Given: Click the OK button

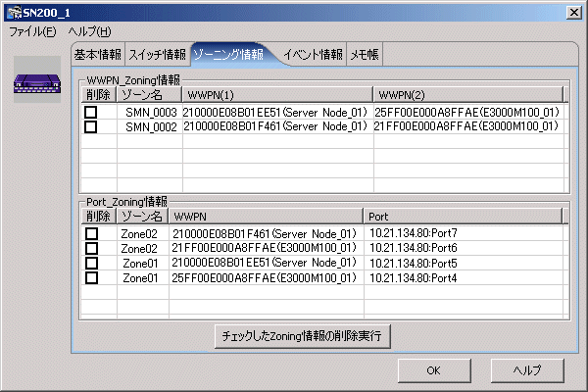Looking at the screenshot, I should point(434,370).
